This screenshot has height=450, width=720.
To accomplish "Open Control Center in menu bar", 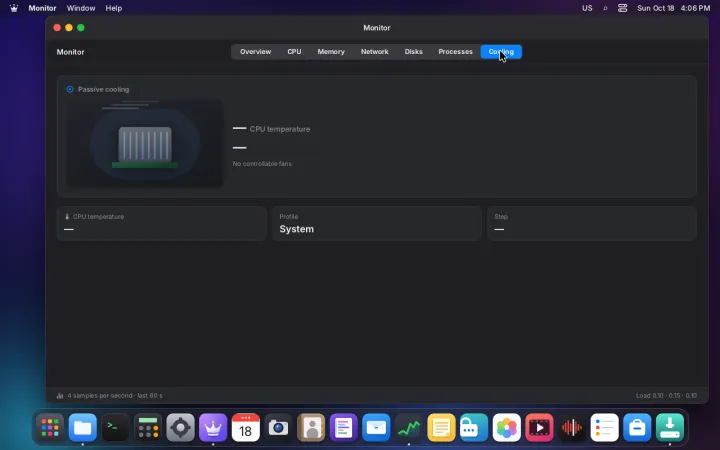I will point(622,8).
